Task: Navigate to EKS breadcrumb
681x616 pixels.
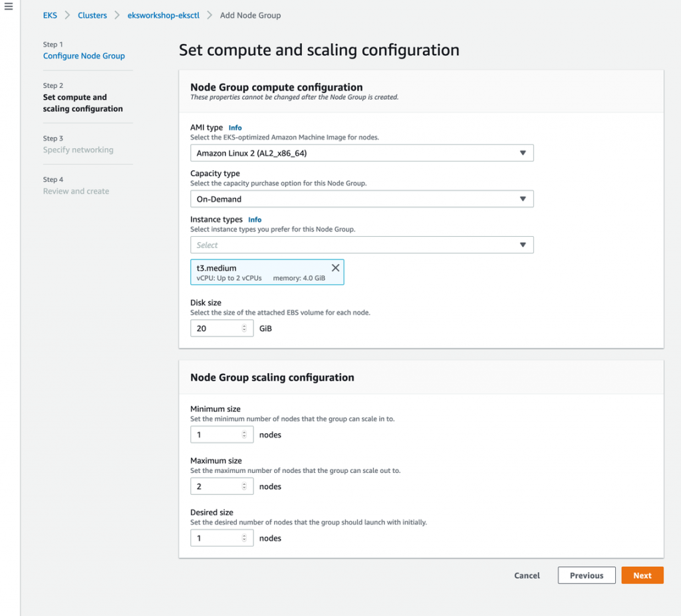Action: coord(50,15)
